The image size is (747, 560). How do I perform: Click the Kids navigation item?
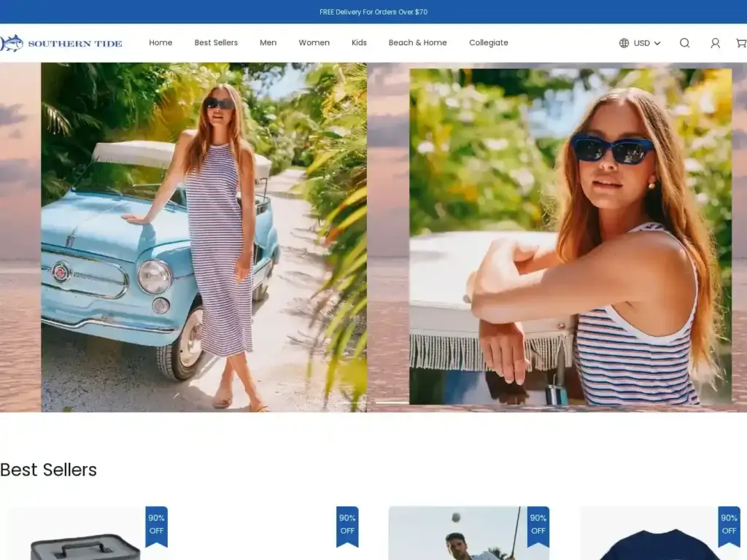pyautogui.click(x=359, y=43)
